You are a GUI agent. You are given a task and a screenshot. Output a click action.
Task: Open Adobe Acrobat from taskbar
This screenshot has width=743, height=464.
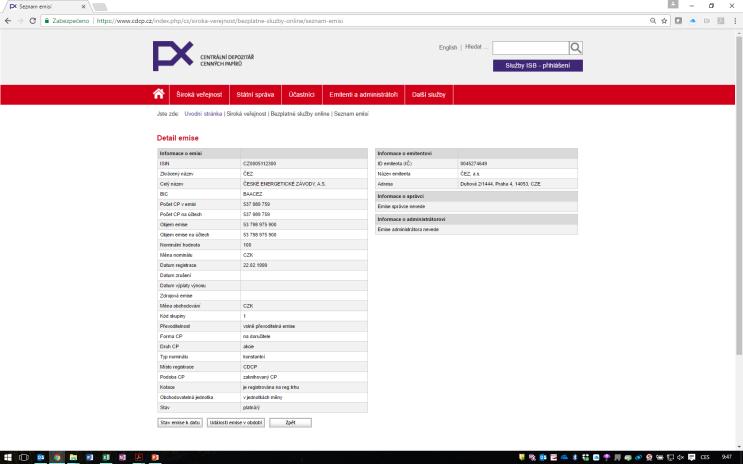138,457
